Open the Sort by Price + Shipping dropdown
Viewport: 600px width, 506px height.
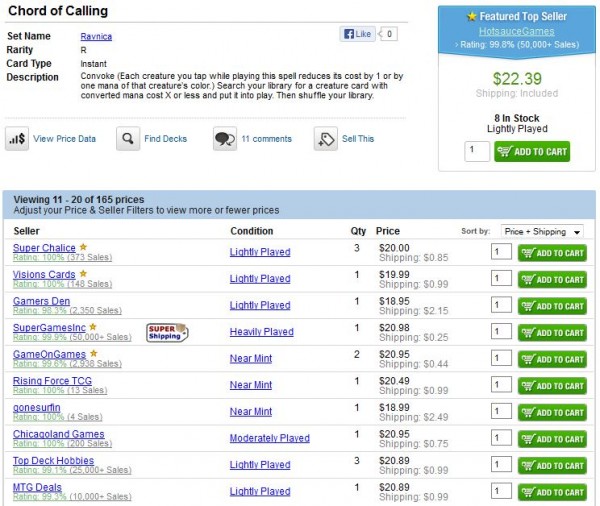pos(543,232)
